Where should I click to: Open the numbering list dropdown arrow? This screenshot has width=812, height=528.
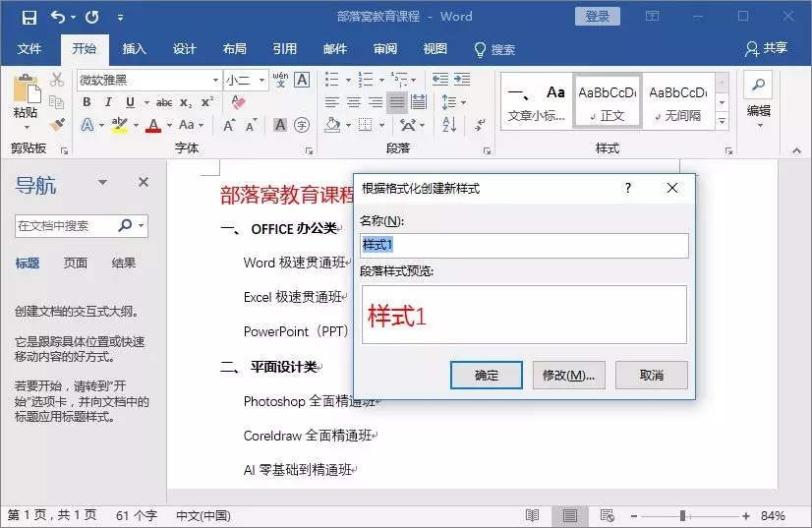coord(381,80)
